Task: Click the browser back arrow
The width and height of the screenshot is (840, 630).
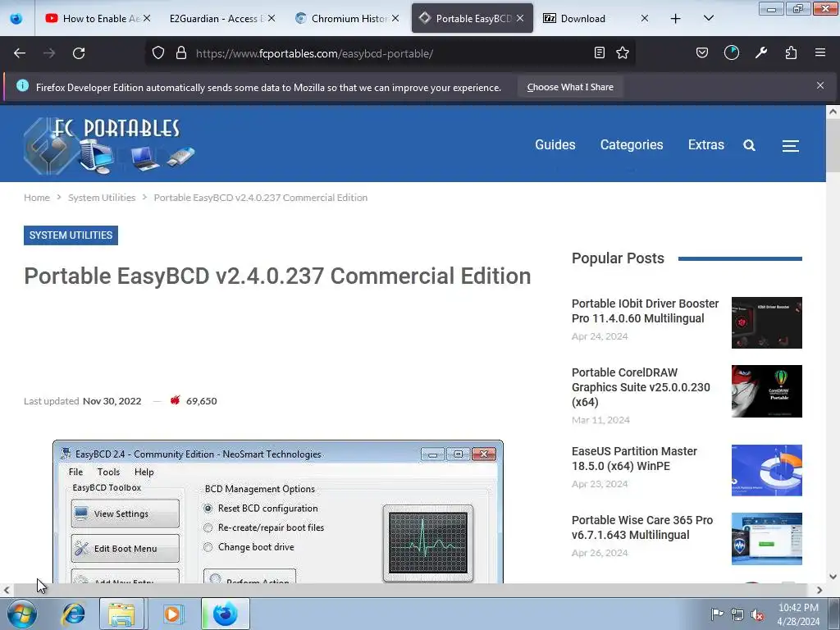Action: tap(20, 53)
